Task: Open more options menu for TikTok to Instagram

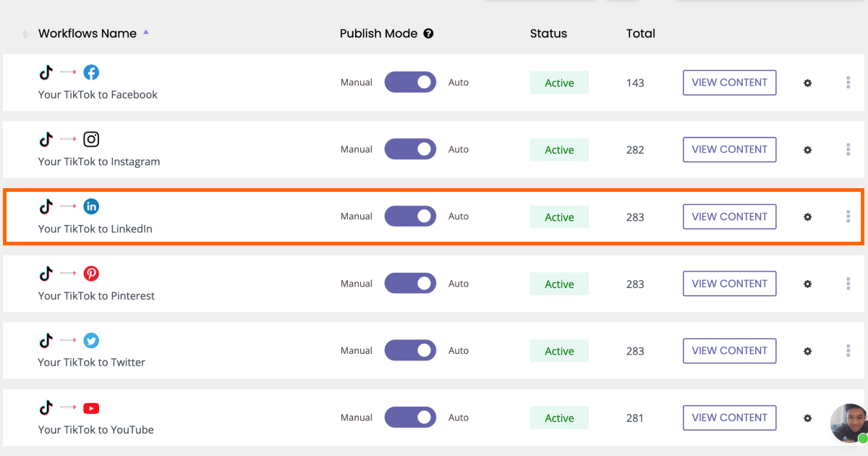Action: [848, 149]
